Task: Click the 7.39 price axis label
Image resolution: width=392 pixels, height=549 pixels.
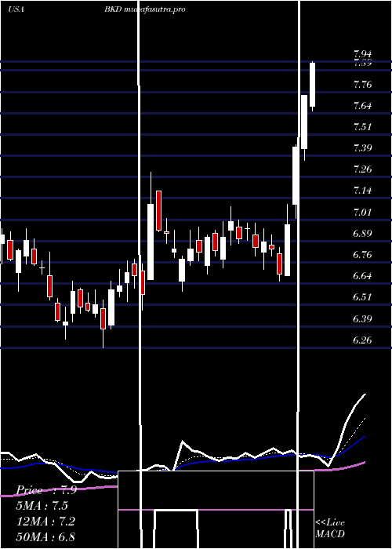Action: tap(362, 147)
